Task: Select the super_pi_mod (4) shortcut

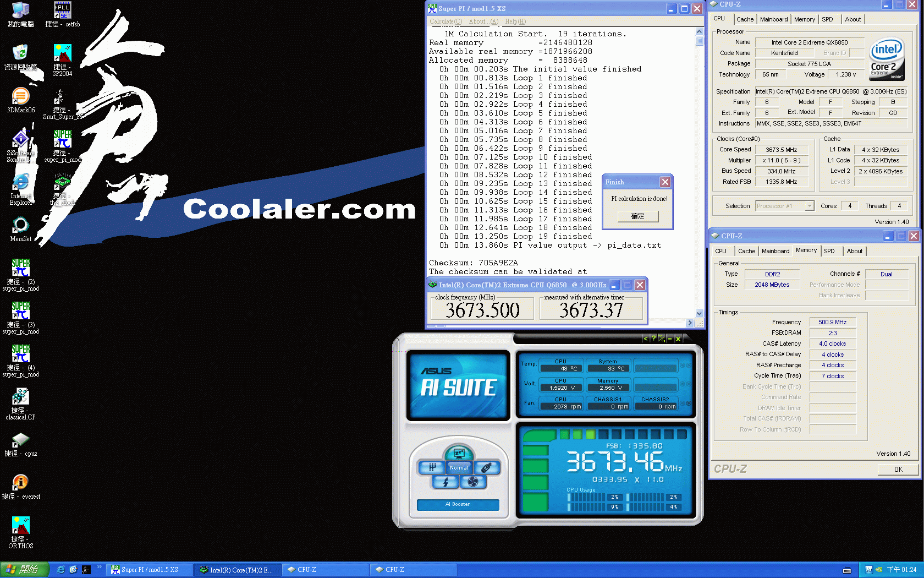Action: coord(20,361)
